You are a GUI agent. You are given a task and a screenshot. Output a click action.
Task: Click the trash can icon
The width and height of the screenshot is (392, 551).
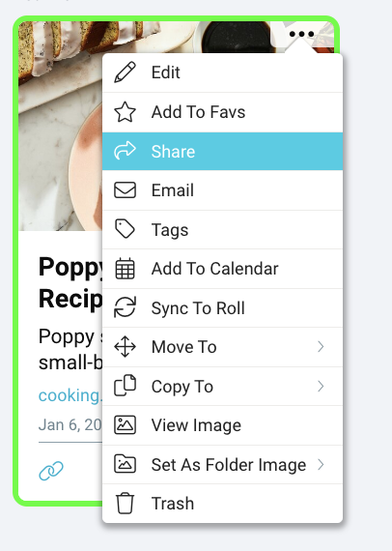[125, 504]
